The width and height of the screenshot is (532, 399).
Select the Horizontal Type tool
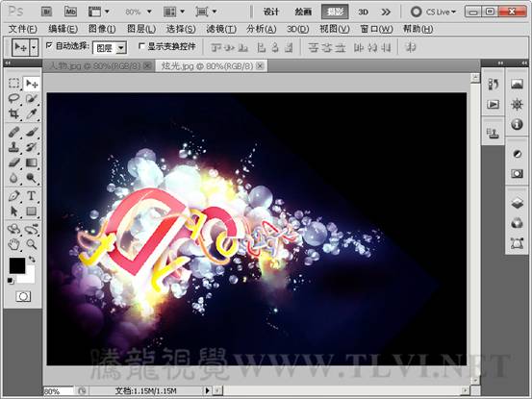(32, 196)
